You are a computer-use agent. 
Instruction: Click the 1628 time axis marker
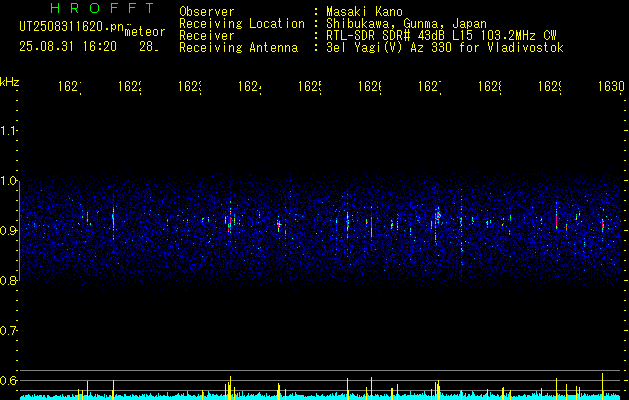[490, 87]
